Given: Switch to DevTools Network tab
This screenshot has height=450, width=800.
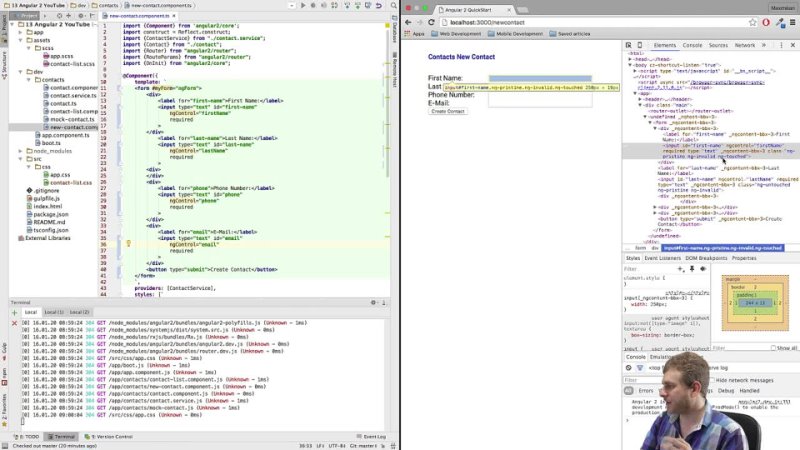Looking at the screenshot, I should (x=744, y=45).
